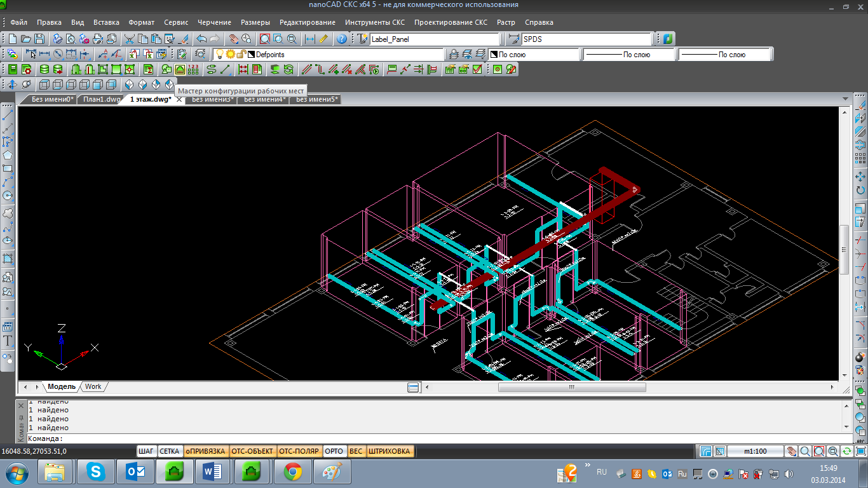
Task: Disable оПРИВЯЗКА object snap
Action: 205,451
